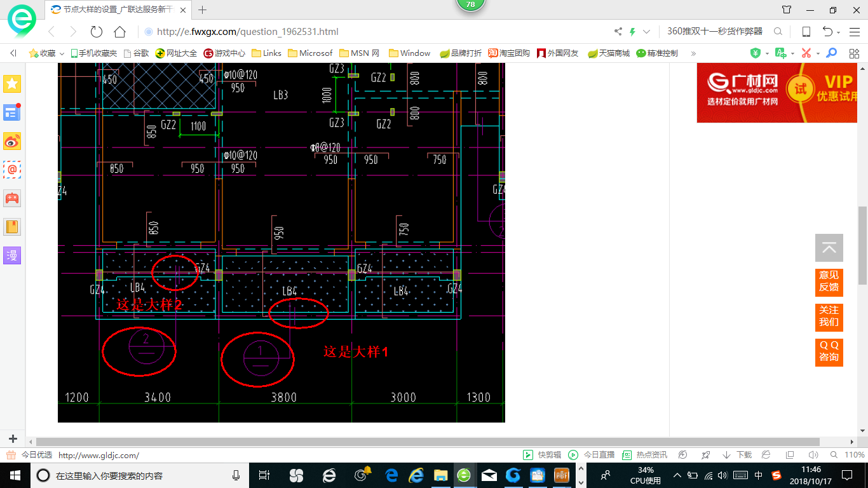The height and width of the screenshot is (488, 868).
Task: Click the red scissors screenshot tool
Action: (x=806, y=53)
